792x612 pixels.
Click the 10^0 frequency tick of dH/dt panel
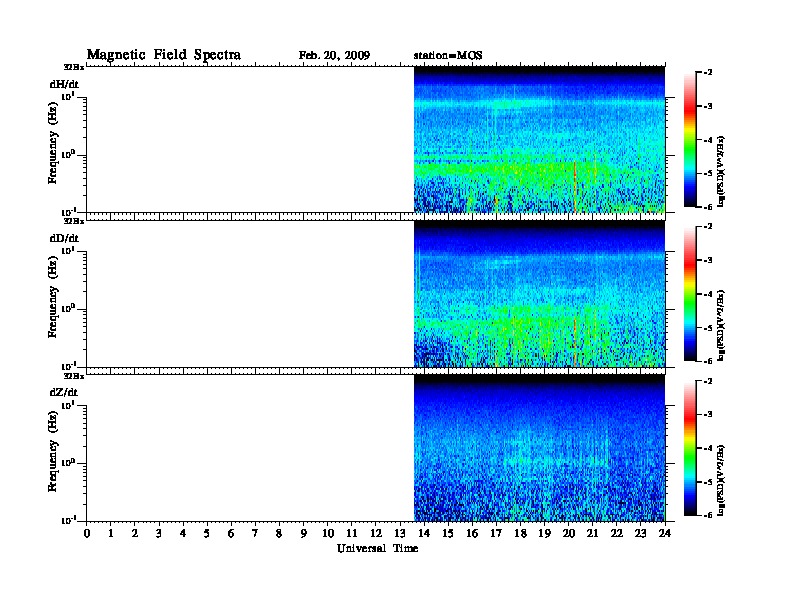click(x=68, y=155)
